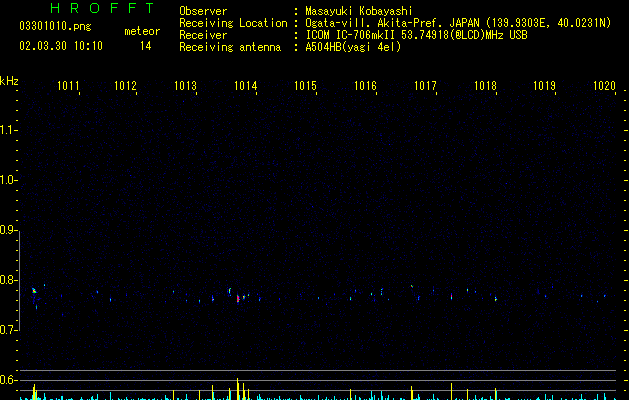629x400 pixels.
Task: Click time axis marker 1015
Action: (x=305, y=85)
